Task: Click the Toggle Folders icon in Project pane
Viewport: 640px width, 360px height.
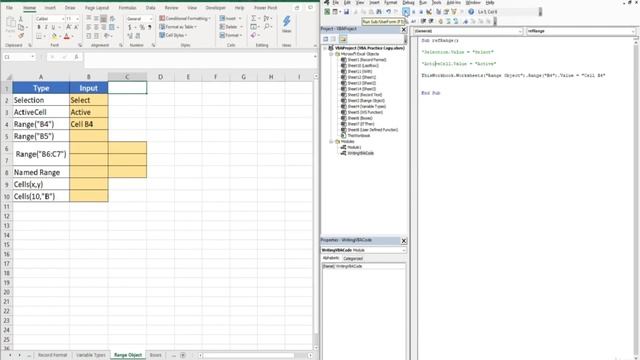Action: [343, 39]
